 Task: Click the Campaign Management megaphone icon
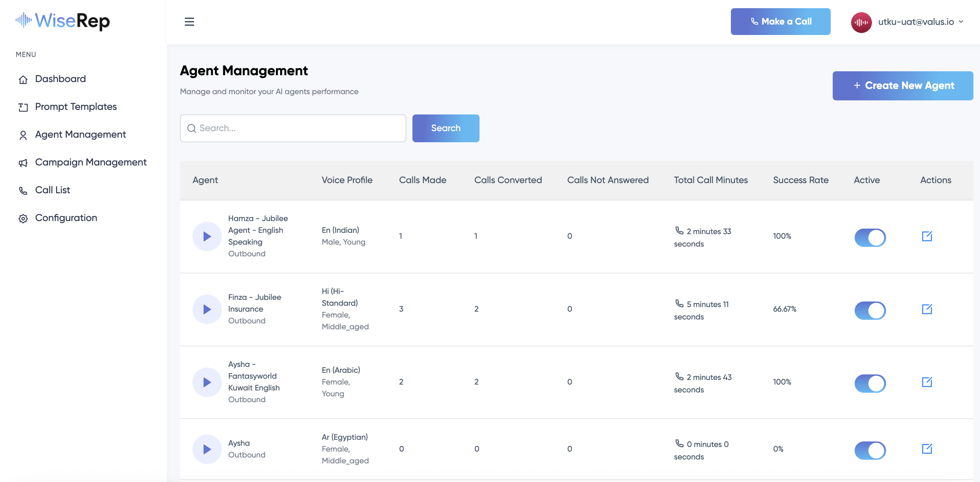coord(23,163)
